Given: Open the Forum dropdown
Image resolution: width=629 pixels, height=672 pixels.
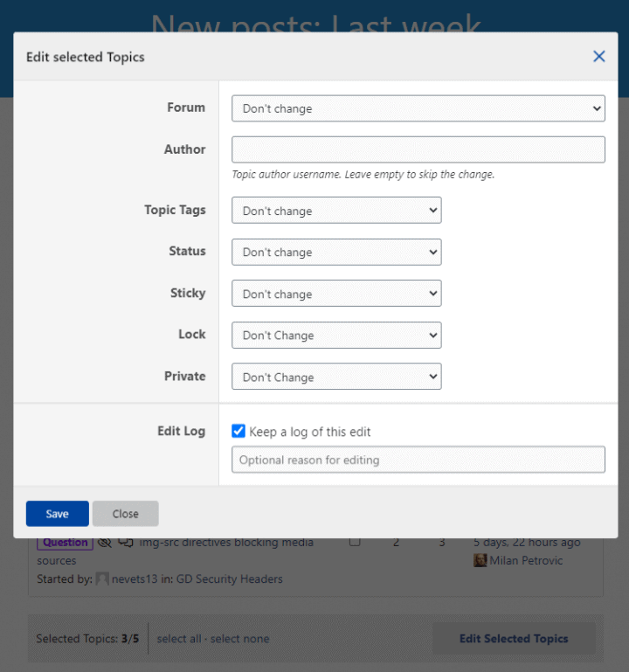Looking at the screenshot, I should [418, 108].
